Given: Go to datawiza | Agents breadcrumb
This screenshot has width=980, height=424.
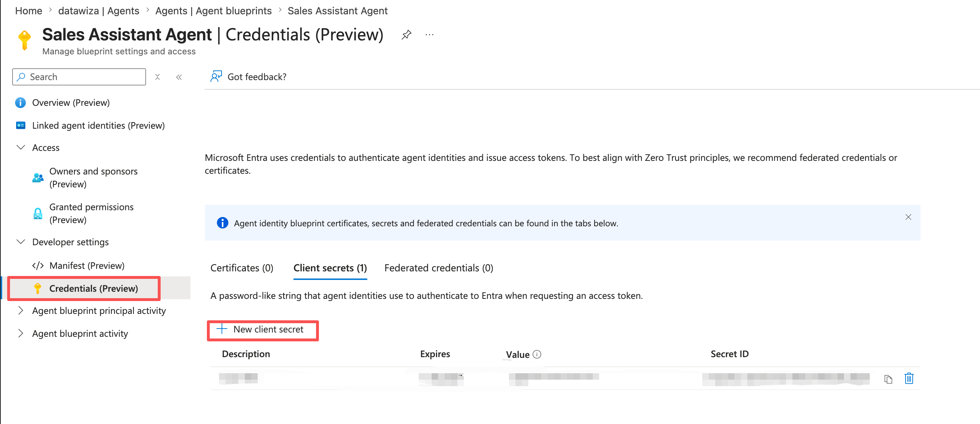Looking at the screenshot, I should [x=99, y=11].
